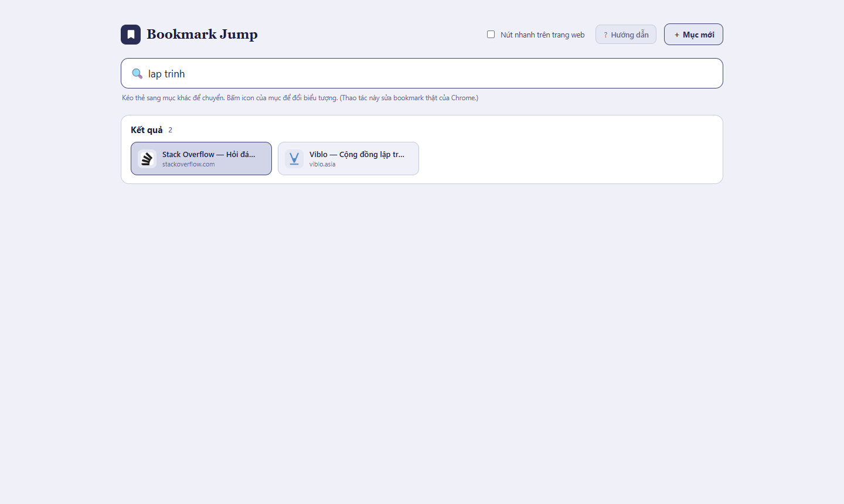Image resolution: width=844 pixels, height=504 pixels.
Task: Click the Stack Overflow favicon icon
Action: 147,159
